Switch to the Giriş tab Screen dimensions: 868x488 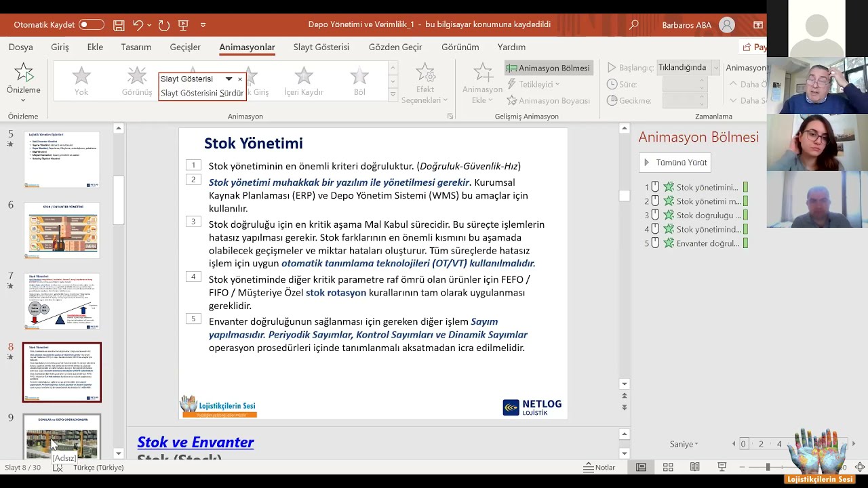click(x=60, y=47)
